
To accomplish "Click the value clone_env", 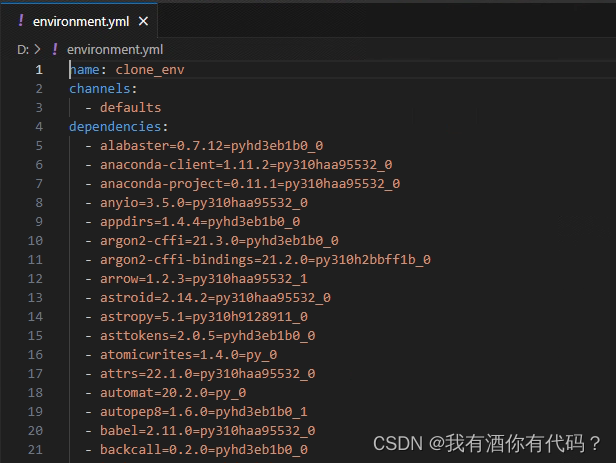I will (150, 70).
